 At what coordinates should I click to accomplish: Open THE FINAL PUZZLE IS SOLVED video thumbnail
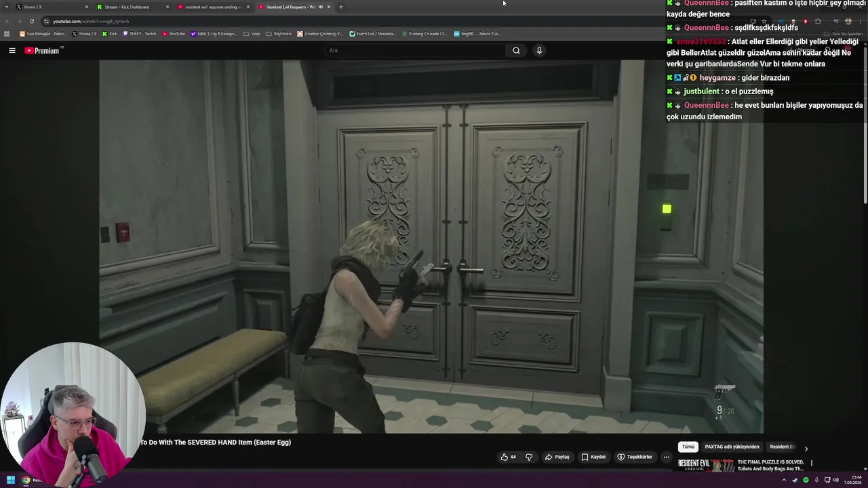(x=705, y=465)
